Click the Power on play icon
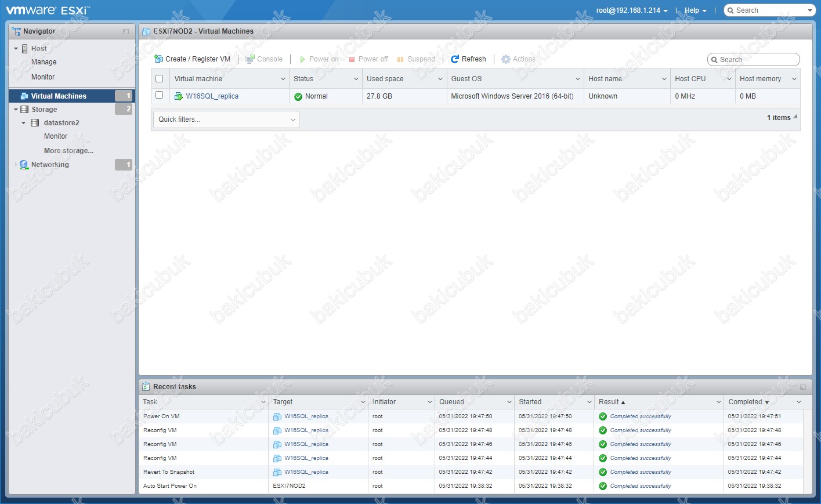Image resolution: width=821 pixels, height=504 pixels. (x=302, y=59)
